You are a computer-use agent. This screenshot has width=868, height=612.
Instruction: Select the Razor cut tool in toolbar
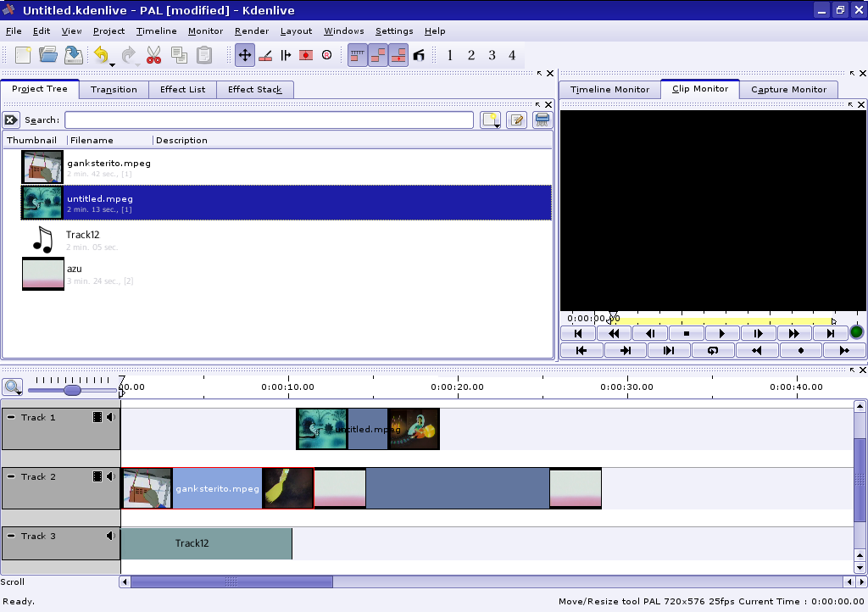265,56
